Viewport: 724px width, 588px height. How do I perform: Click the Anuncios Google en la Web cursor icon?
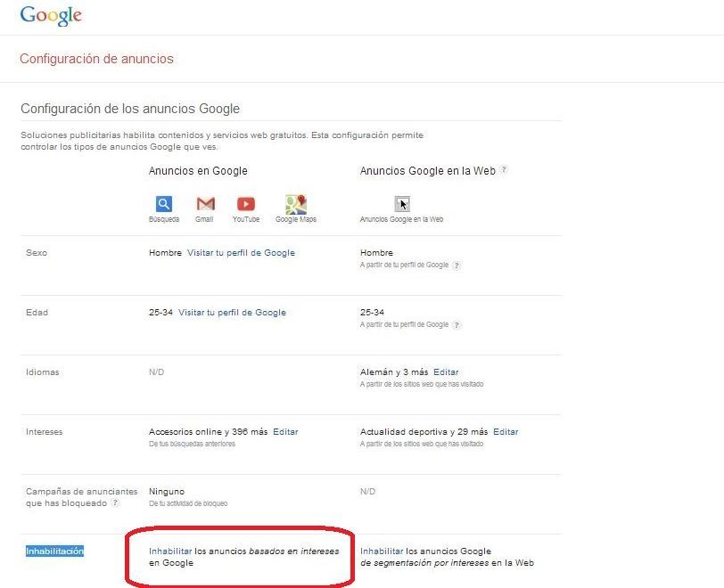[x=402, y=203]
